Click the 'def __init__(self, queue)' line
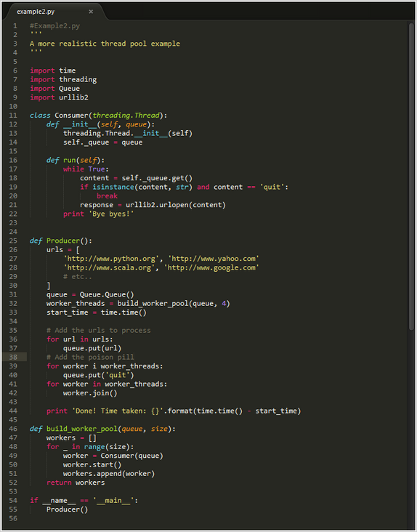Screen dimensions: 417x532 [100, 124]
